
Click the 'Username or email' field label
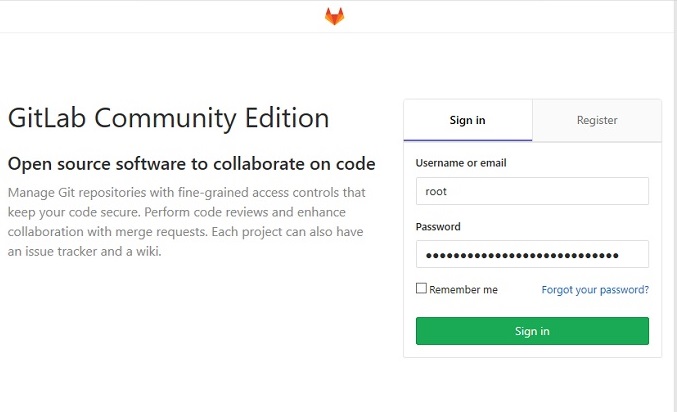click(x=461, y=163)
